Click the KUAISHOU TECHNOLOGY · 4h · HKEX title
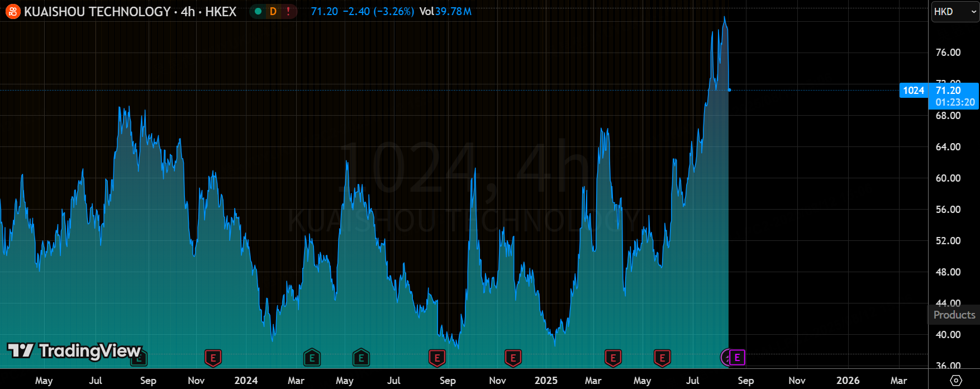Screen dimensions: 980x389 tap(130, 11)
